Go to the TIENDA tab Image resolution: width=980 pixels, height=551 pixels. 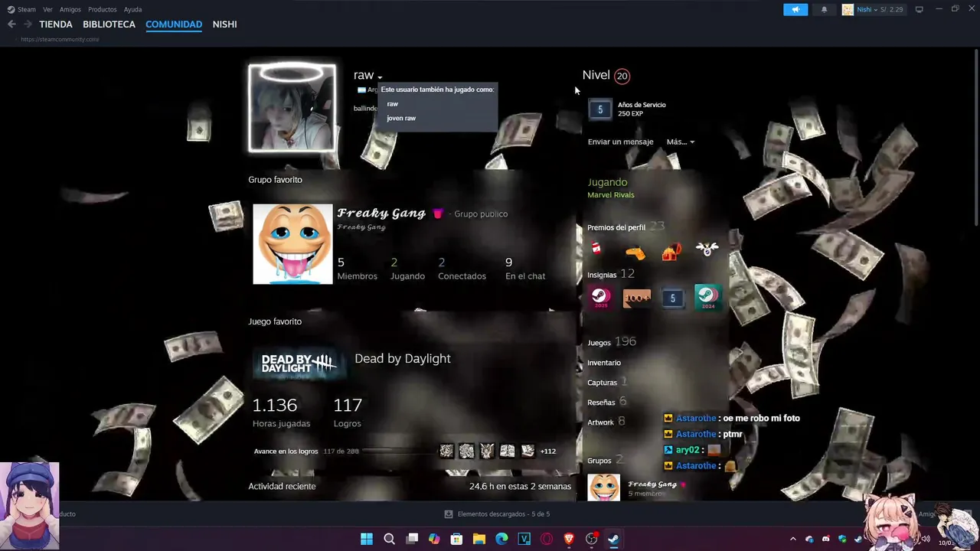tap(56, 24)
